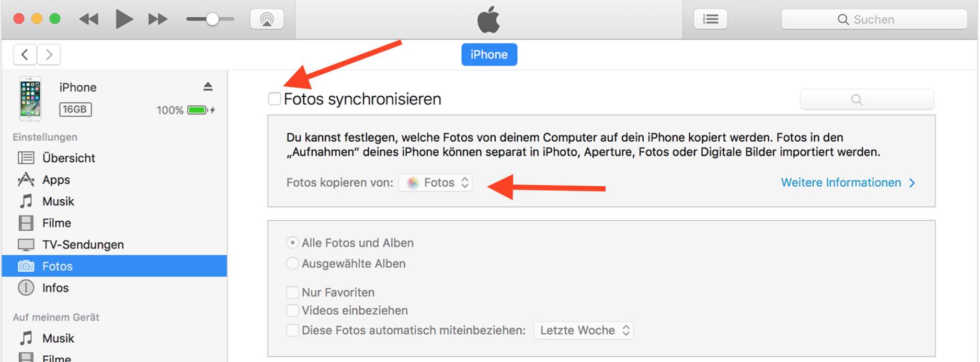The width and height of the screenshot is (980, 362).
Task: Click the volume slider knob
Action: click(x=212, y=20)
